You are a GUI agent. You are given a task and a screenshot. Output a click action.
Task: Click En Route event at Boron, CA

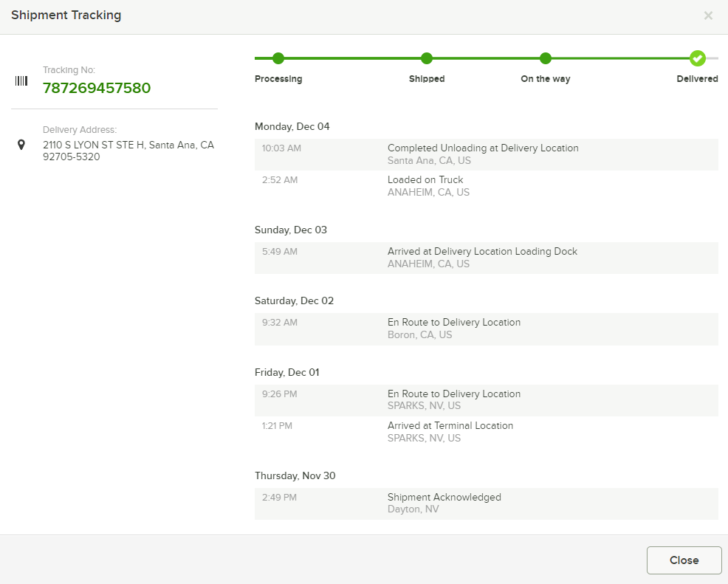tap(486, 329)
